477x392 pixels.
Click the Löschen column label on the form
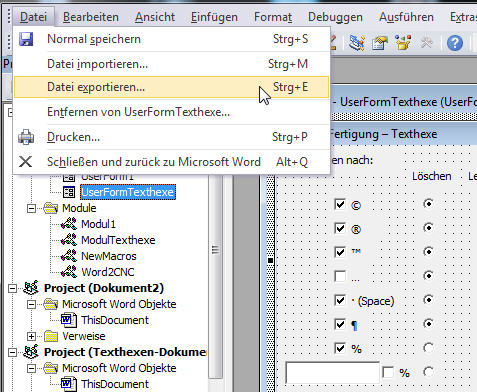431,176
